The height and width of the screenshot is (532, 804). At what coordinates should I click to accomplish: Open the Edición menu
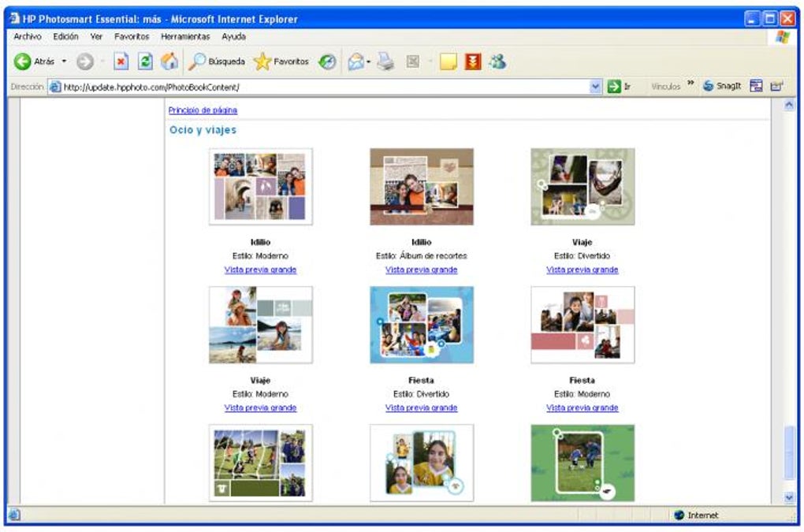click(x=65, y=36)
